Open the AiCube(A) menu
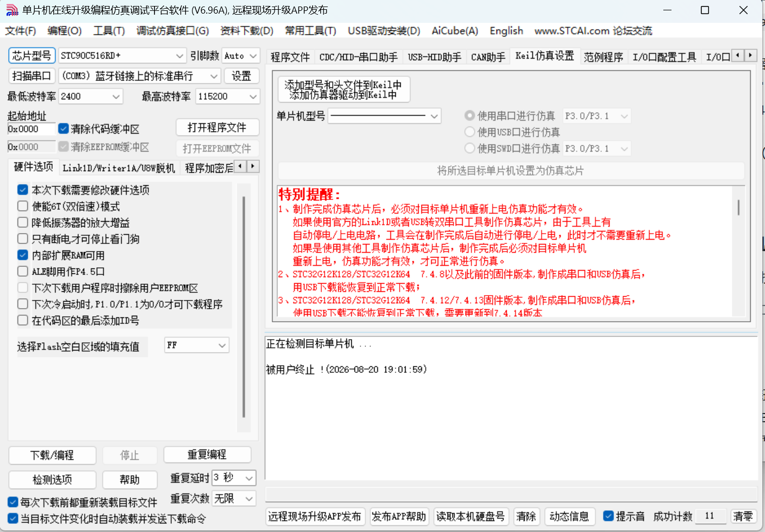 [455, 31]
